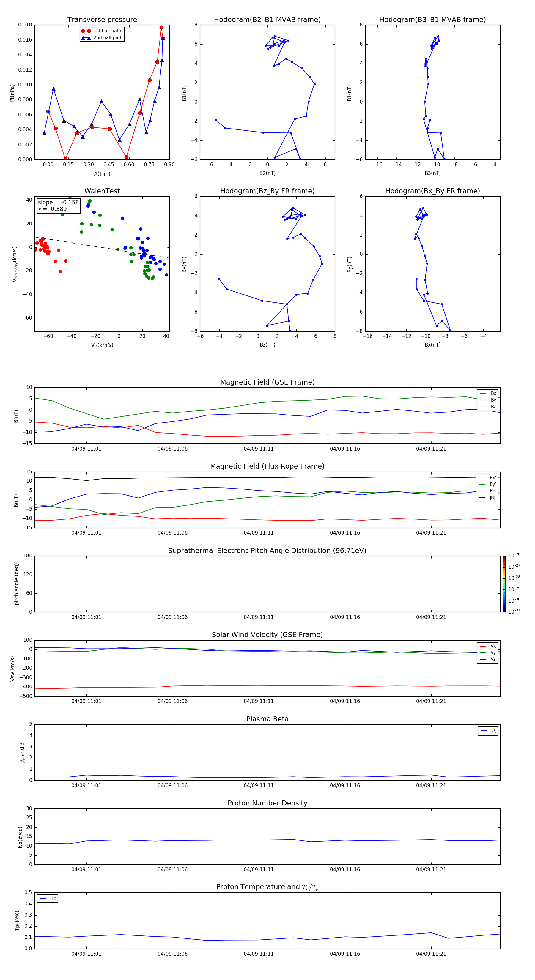535x980 pixels.
Task: Click the 0.018 tick on Transverse pressure axis
Action: coord(25,25)
